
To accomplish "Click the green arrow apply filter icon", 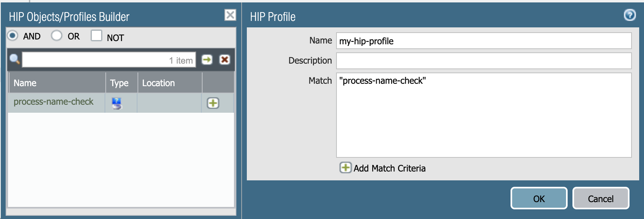I will click(207, 60).
